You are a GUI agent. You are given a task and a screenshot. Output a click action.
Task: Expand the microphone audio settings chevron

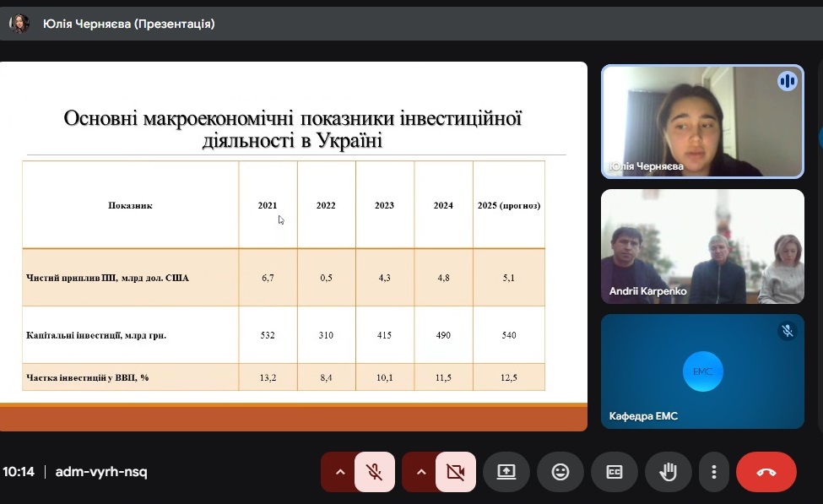[x=340, y=472]
